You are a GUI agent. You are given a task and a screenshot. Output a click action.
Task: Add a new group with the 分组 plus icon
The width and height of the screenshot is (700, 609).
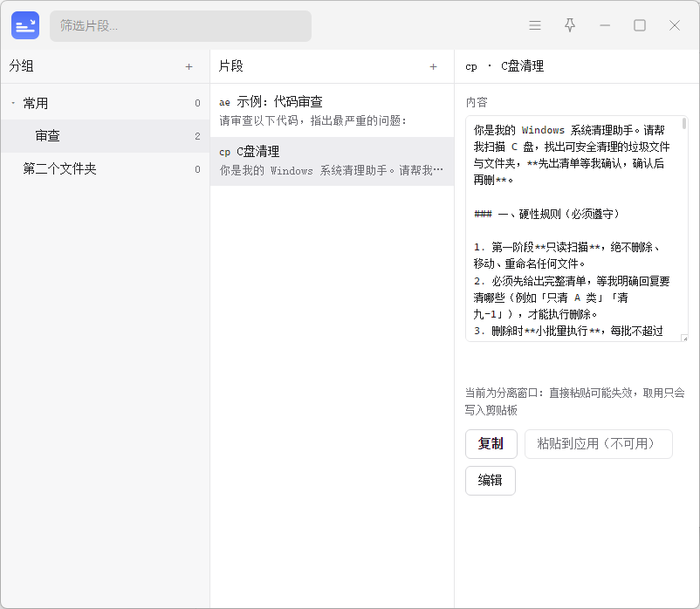click(x=189, y=66)
